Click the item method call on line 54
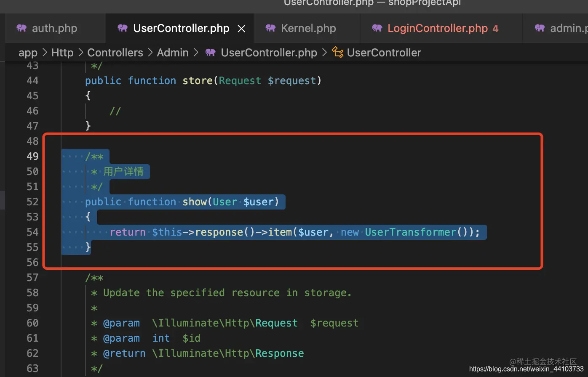This screenshot has height=377, width=588. (280, 232)
